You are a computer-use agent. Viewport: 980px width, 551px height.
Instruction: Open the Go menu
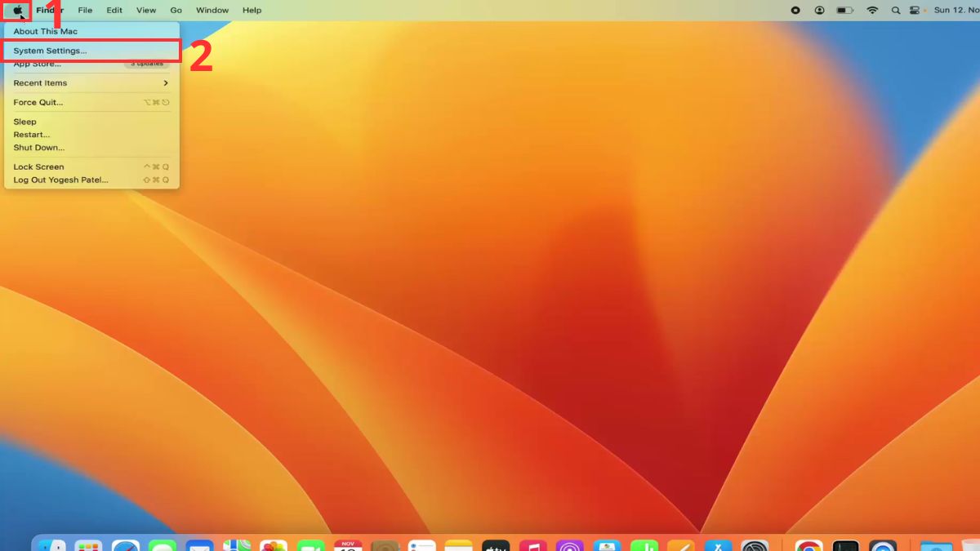[176, 11]
